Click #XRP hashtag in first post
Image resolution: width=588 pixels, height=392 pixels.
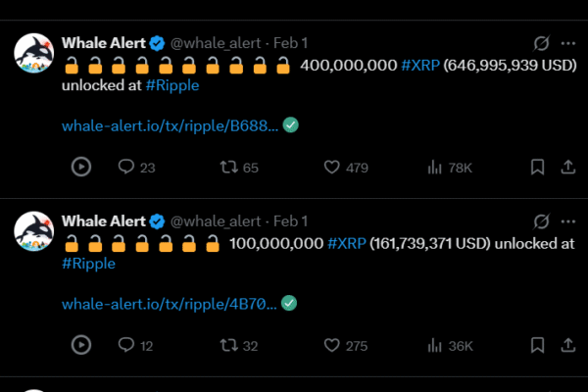click(420, 66)
